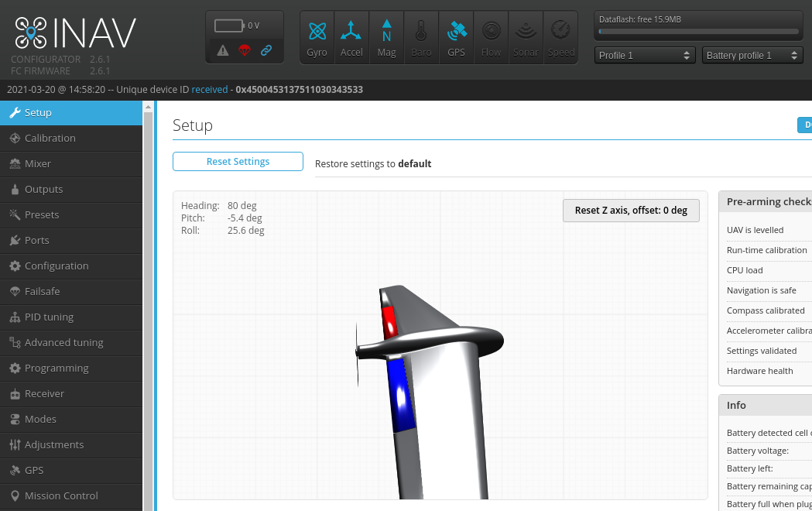Open the Setup tab

(x=71, y=113)
